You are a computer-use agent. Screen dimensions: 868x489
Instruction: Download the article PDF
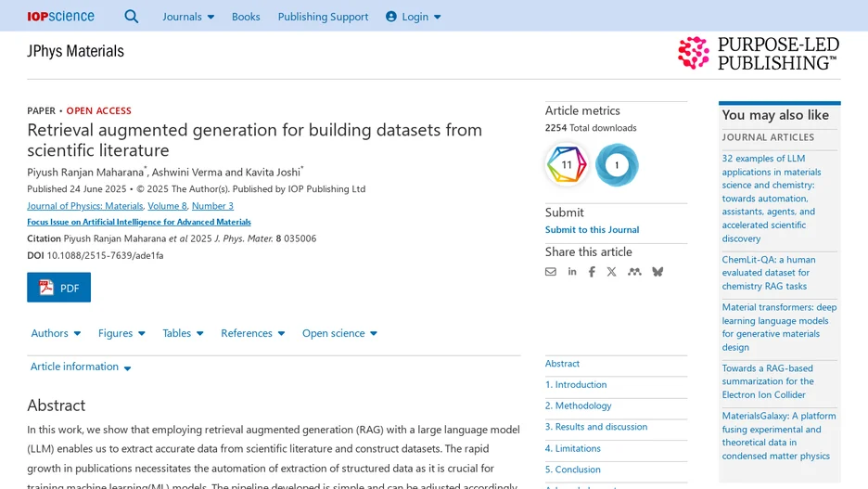58,288
